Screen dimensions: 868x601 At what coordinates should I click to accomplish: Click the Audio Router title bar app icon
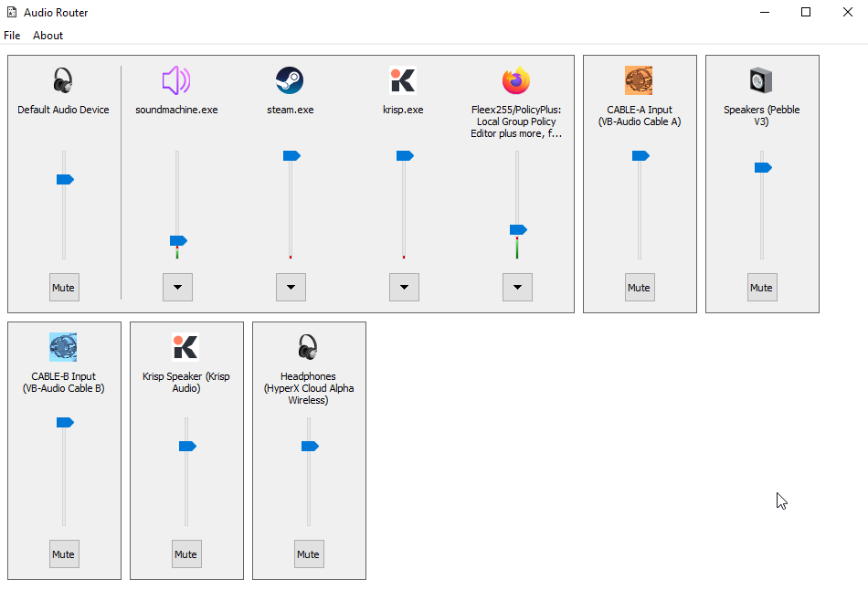(x=12, y=12)
